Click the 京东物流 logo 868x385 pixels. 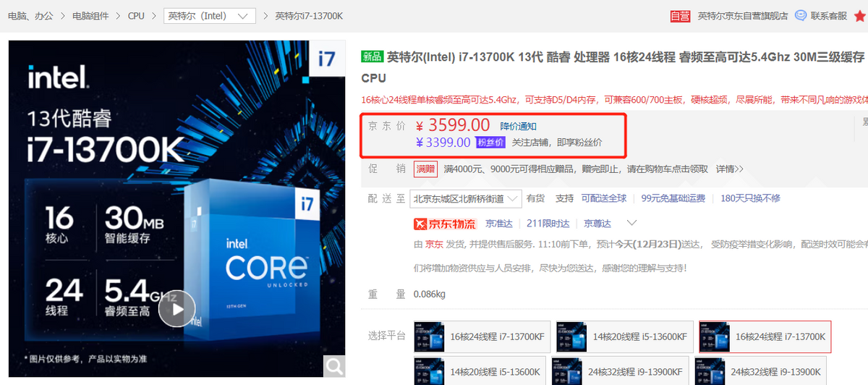point(445,224)
